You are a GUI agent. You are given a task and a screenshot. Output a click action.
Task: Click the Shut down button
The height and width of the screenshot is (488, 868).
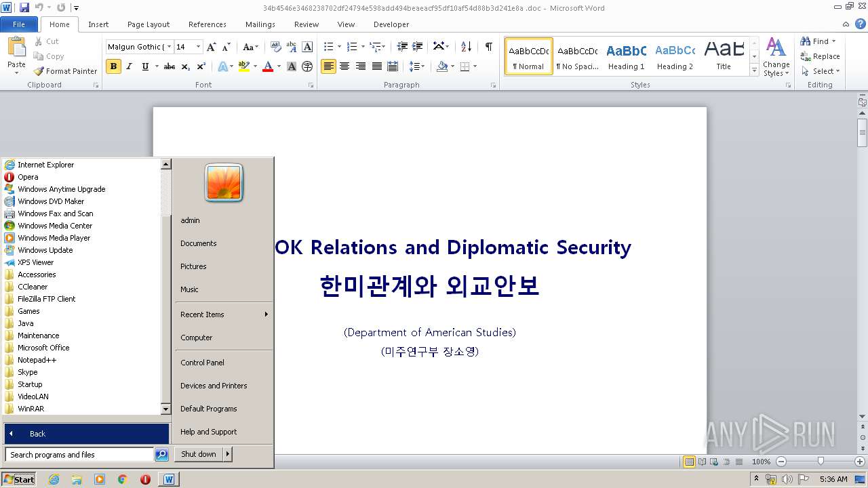[x=199, y=454]
